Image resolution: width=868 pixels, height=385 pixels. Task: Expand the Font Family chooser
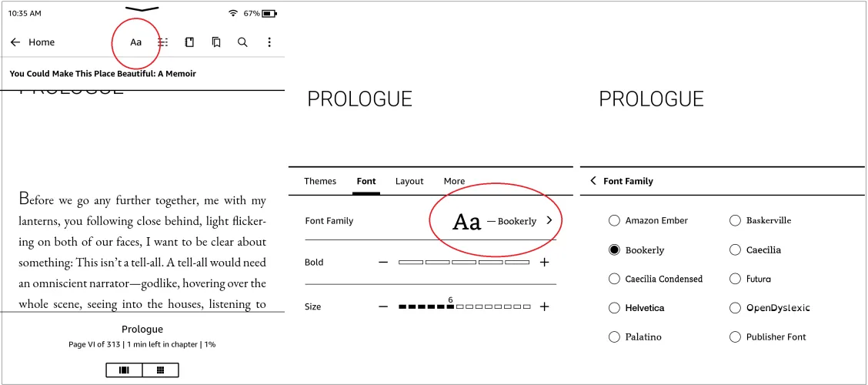549,220
